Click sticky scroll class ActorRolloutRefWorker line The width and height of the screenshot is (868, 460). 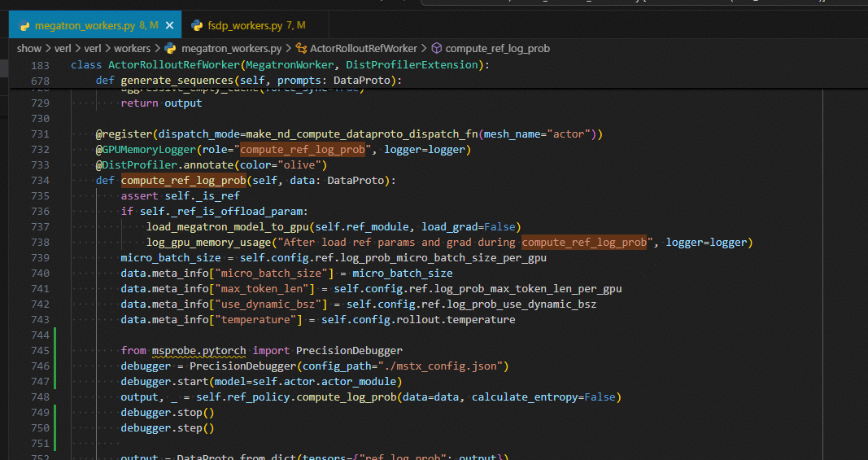280,65
